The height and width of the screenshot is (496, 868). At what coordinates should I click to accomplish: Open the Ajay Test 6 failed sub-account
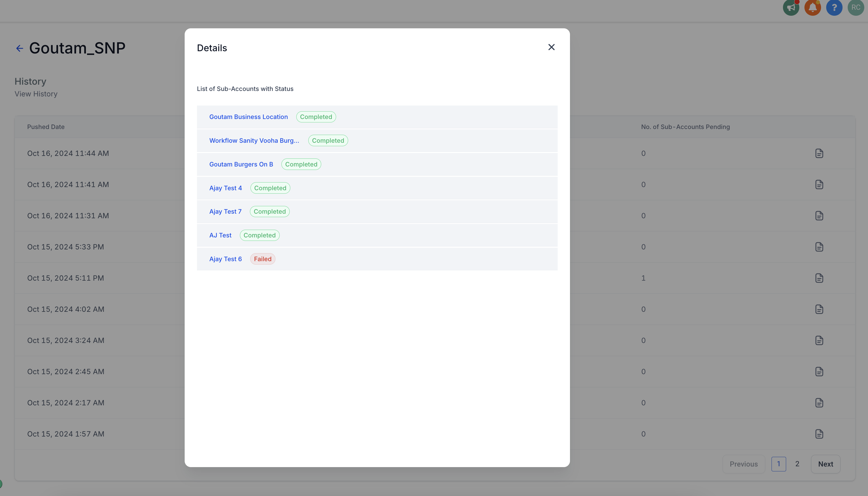[225, 259]
